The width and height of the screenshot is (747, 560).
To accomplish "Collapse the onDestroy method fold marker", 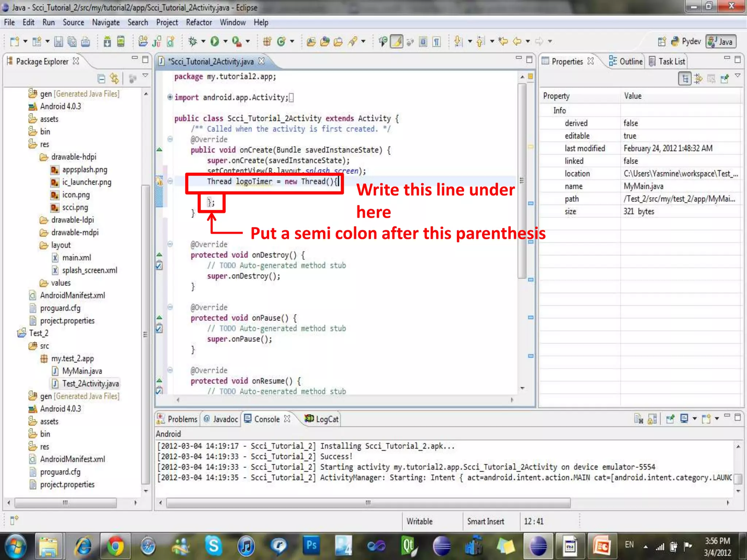I will coord(170,244).
